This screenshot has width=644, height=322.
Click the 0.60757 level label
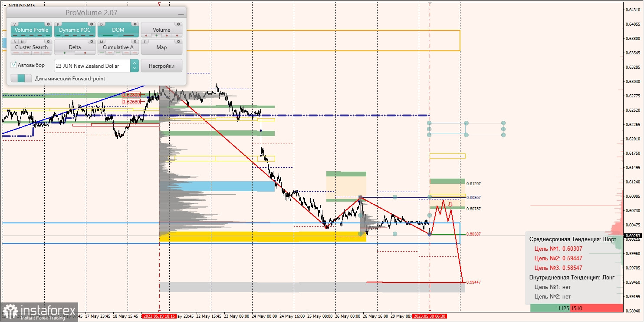click(473, 209)
